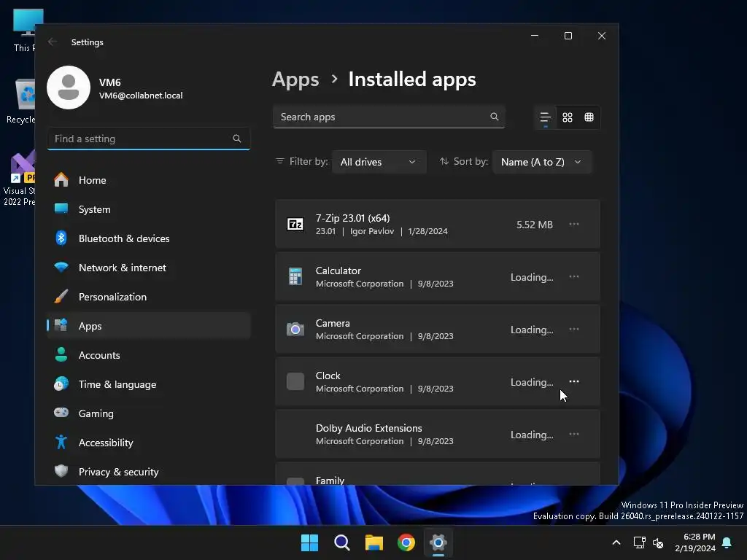This screenshot has width=747, height=560.
Task: Open more options for 7-Zip 23.01
Action: pyautogui.click(x=574, y=225)
